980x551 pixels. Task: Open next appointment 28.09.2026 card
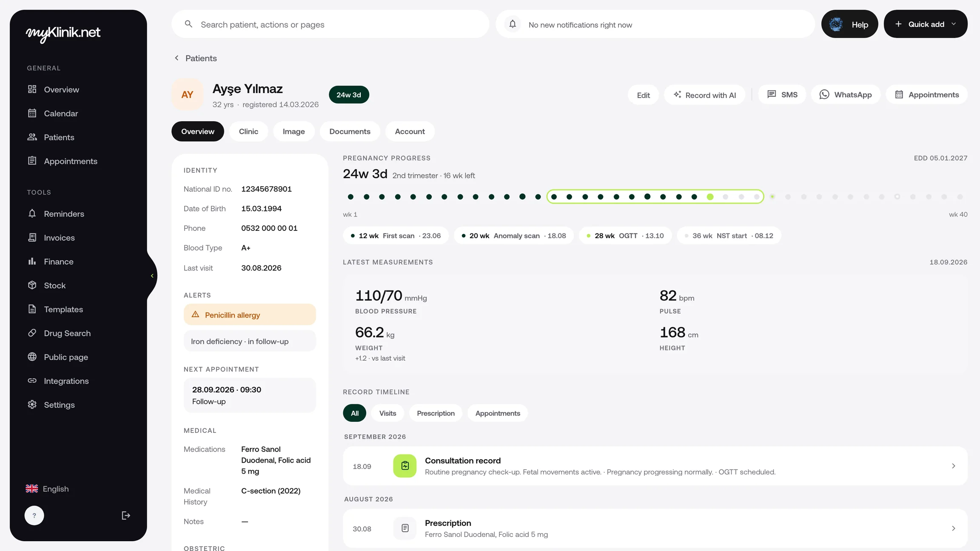coord(250,395)
